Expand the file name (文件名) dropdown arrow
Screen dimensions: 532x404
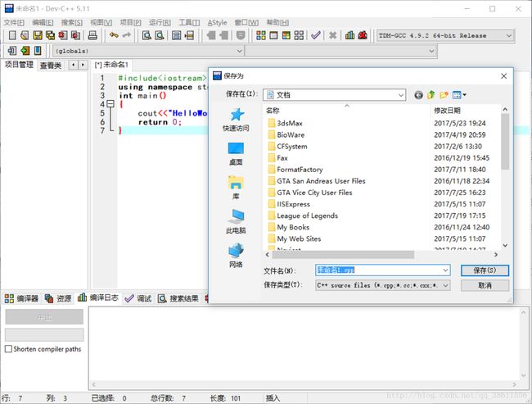point(445,270)
